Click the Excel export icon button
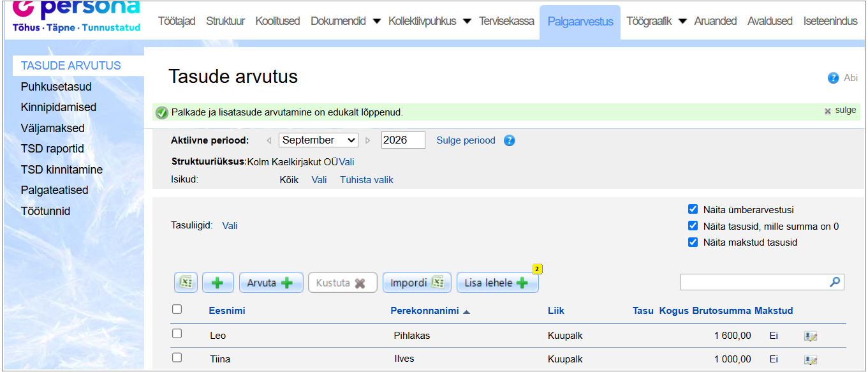Screen dimensions: 868x372 click(x=186, y=283)
